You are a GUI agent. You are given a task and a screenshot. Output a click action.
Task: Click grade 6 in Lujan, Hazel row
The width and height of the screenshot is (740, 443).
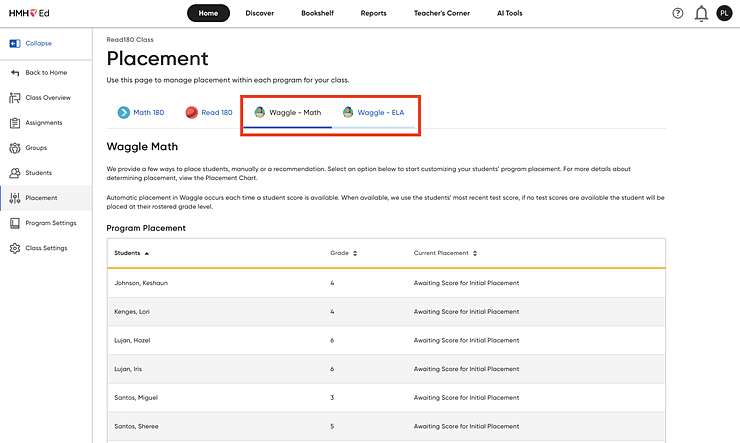(x=332, y=341)
